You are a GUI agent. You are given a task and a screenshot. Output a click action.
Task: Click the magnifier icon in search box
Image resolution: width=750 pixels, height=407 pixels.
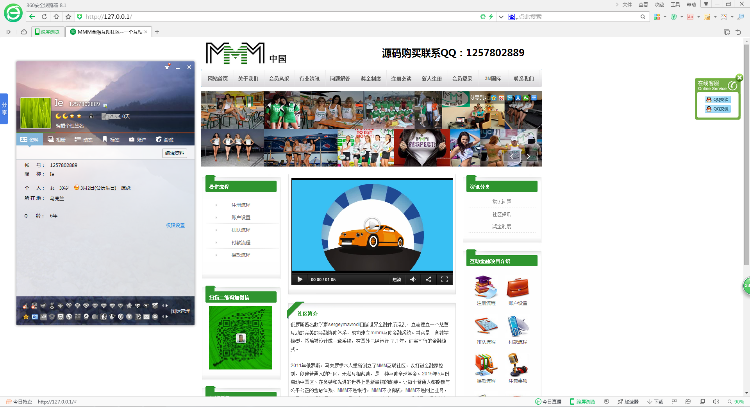tap(643, 16)
